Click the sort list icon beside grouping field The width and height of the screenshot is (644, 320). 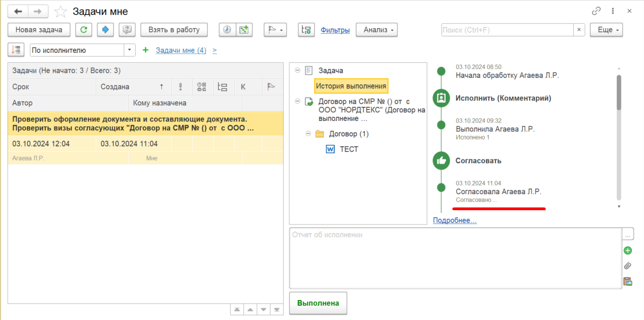pos(17,50)
